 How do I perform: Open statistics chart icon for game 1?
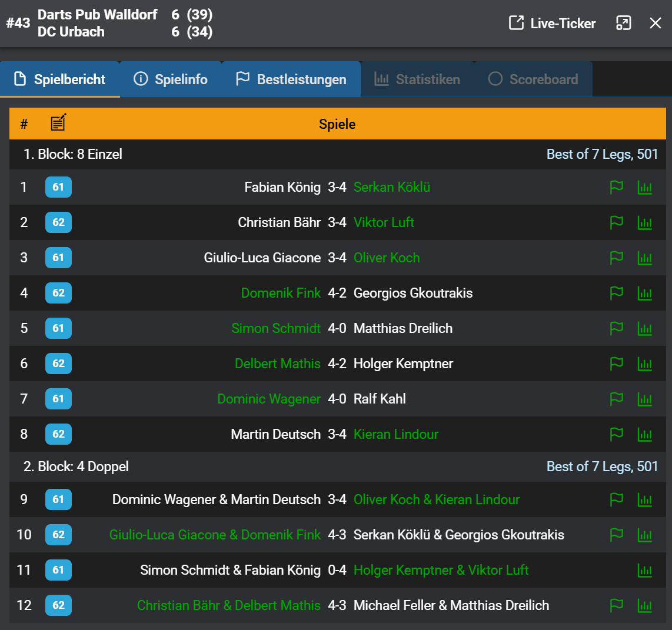[645, 188]
